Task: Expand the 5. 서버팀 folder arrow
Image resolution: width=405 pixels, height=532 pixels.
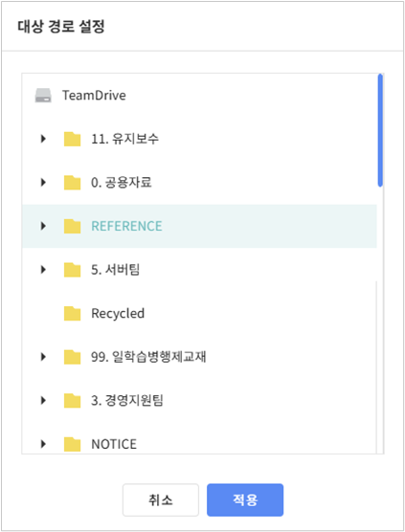Action: [x=43, y=270]
